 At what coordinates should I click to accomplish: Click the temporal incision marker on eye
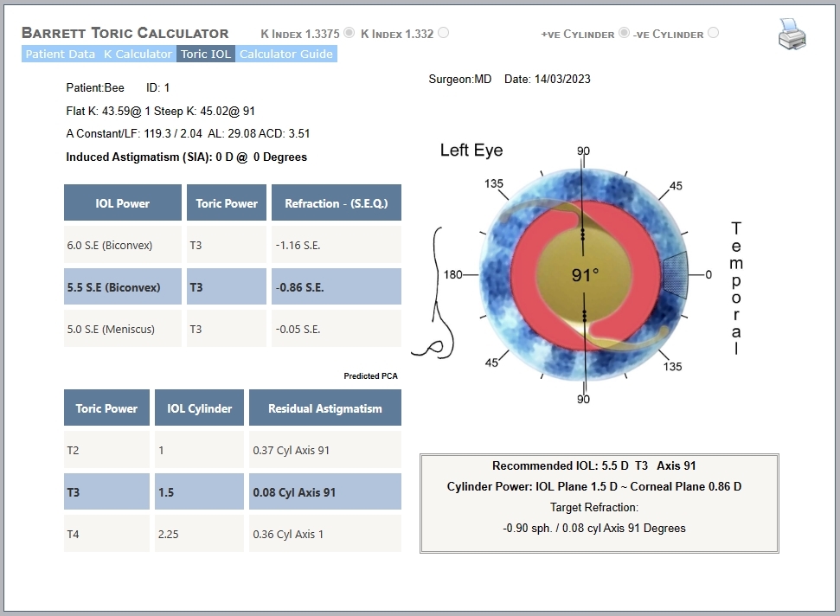click(675, 275)
